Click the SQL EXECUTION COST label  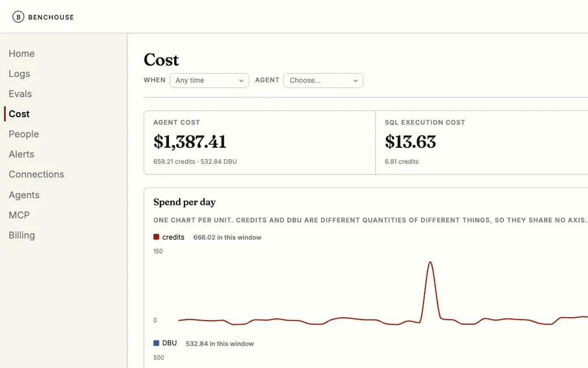click(x=425, y=122)
